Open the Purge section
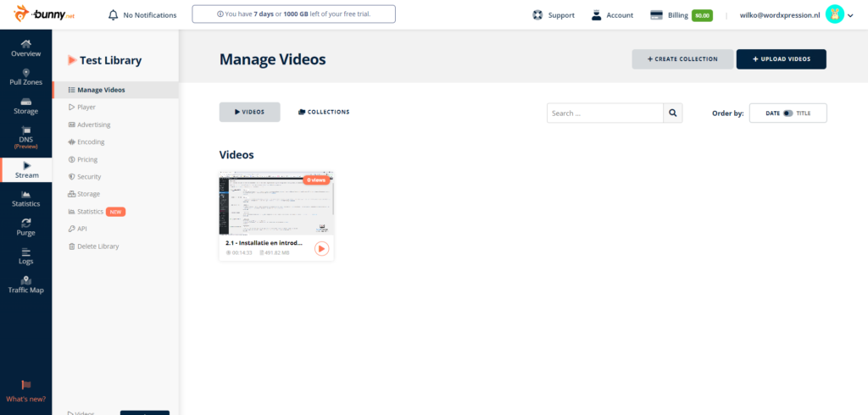 (26, 228)
